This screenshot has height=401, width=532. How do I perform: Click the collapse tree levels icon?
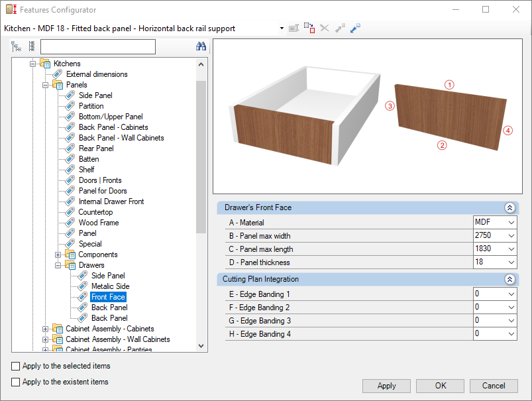click(32, 46)
